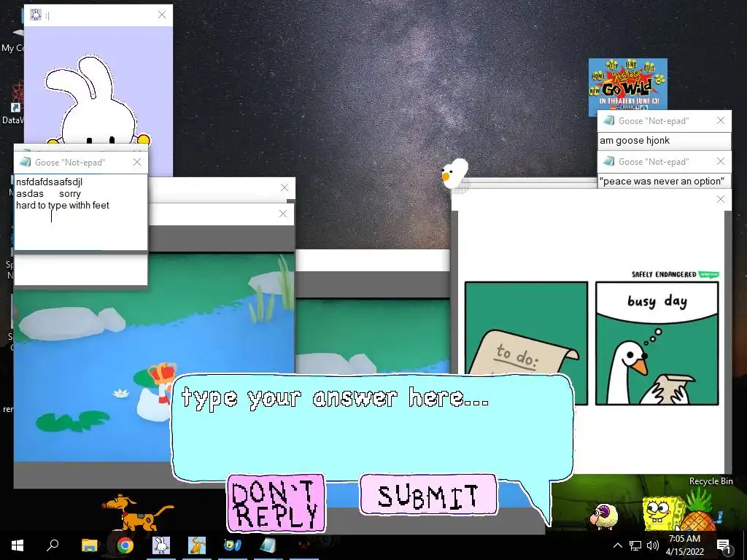This screenshot has height=560, width=747.
Task: Open taskbar search magnifier
Action: point(53,545)
